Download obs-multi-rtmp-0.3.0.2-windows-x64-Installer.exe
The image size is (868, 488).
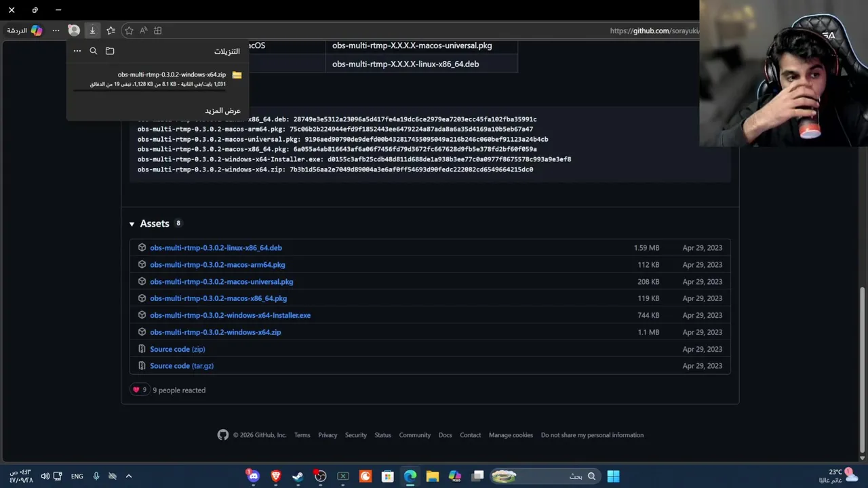click(x=230, y=315)
